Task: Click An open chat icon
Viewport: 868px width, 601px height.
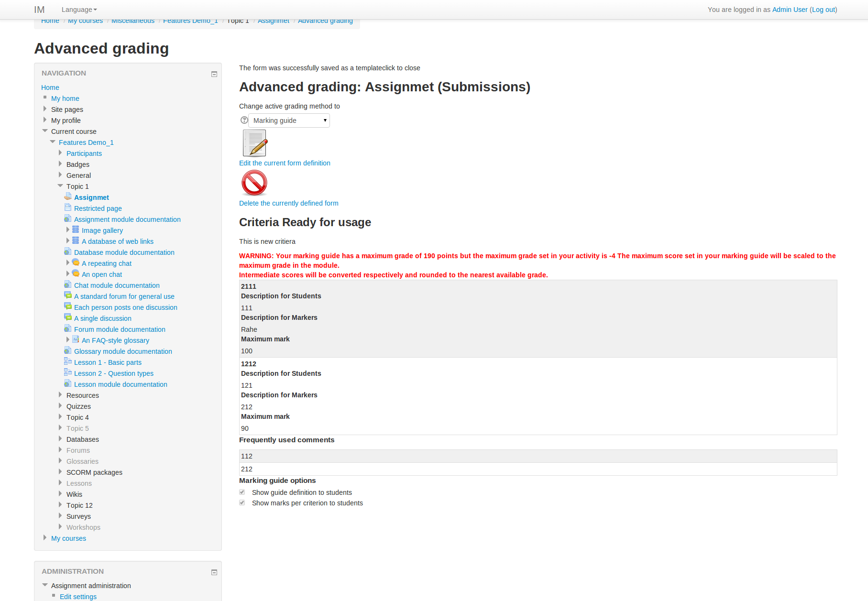Action: (x=76, y=273)
